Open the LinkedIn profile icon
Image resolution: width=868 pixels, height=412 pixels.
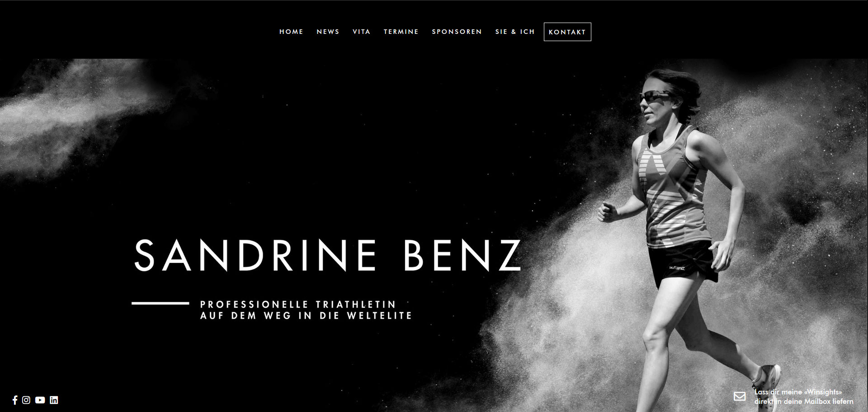click(x=54, y=400)
